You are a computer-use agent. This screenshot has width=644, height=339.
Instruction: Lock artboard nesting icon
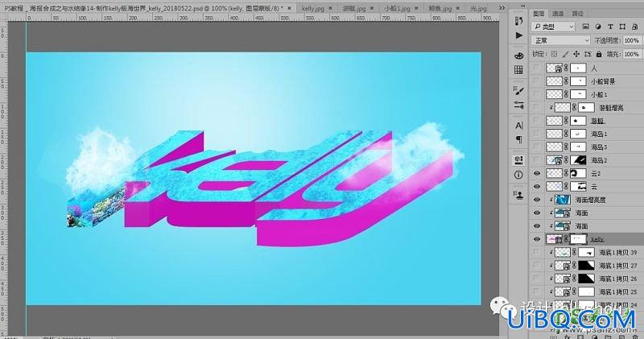(588, 54)
